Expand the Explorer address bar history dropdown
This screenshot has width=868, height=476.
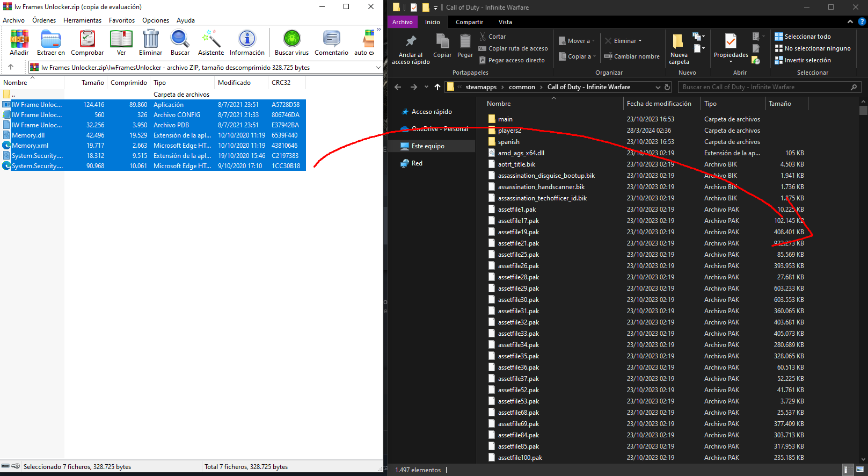(x=658, y=87)
